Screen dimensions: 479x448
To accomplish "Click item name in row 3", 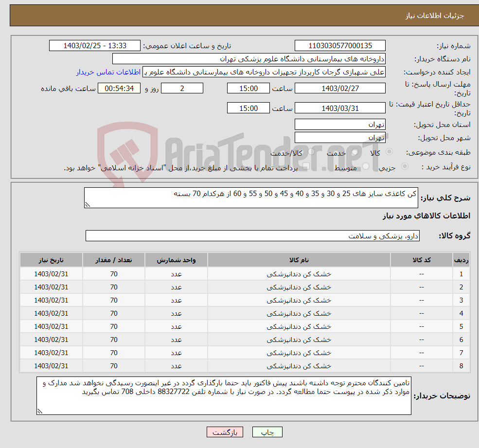I will tap(299, 301).
